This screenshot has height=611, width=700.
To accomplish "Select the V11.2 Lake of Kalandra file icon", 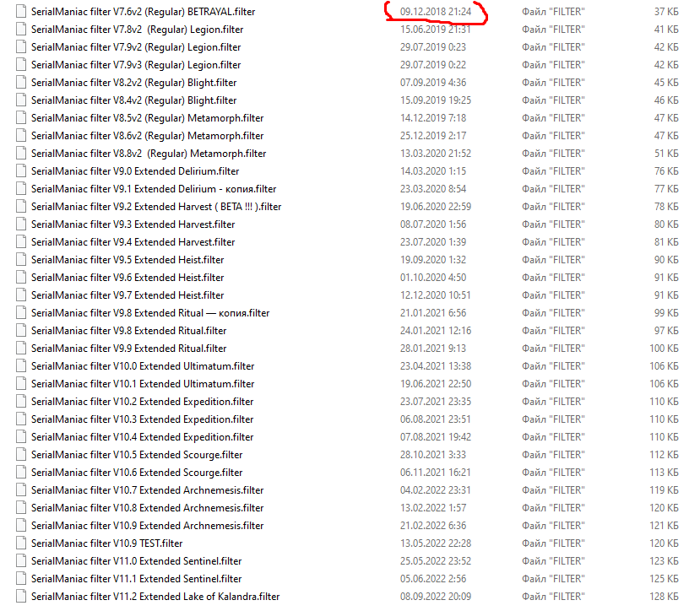I will tap(22, 597).
